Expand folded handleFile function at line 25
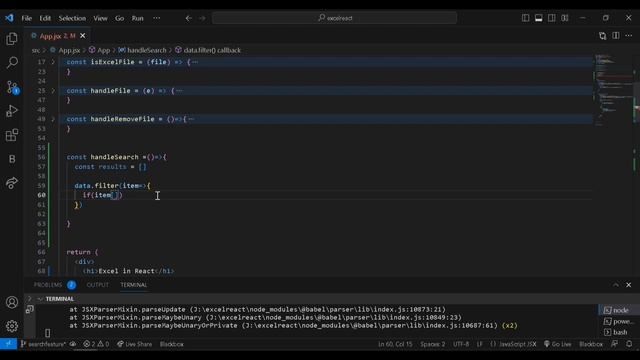 [x=53, y=91]
